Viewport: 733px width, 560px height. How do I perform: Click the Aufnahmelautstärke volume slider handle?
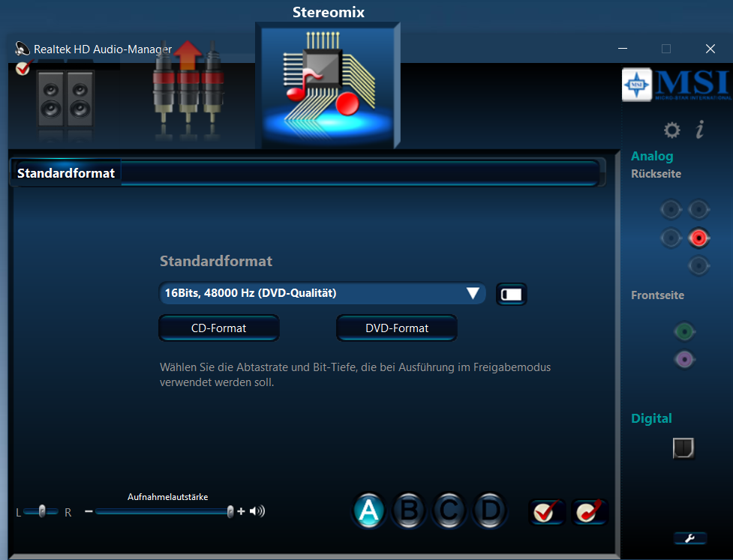point(230,511)
